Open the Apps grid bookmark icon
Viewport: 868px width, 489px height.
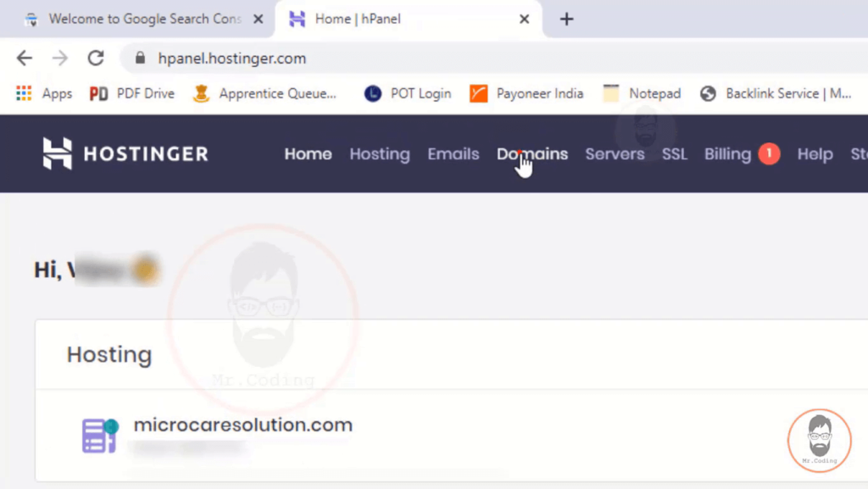24,93
